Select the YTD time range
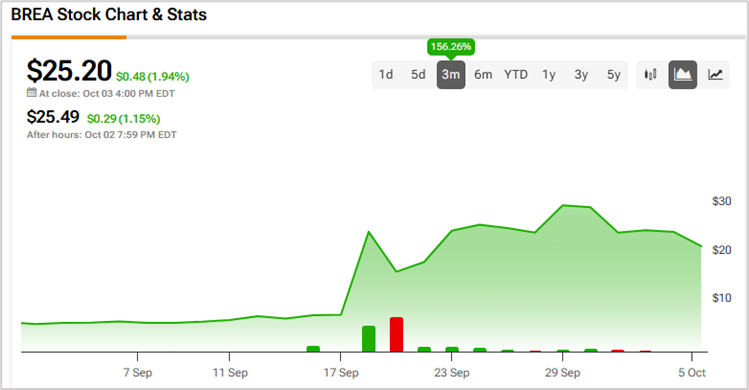Viewport: 749px width, 390px height. coord(516,75)
